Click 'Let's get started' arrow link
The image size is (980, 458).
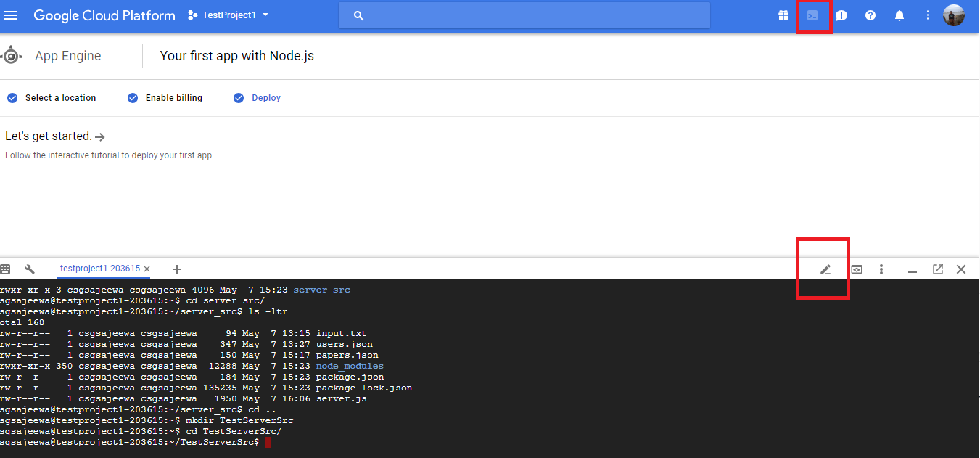tap(55, 136)
